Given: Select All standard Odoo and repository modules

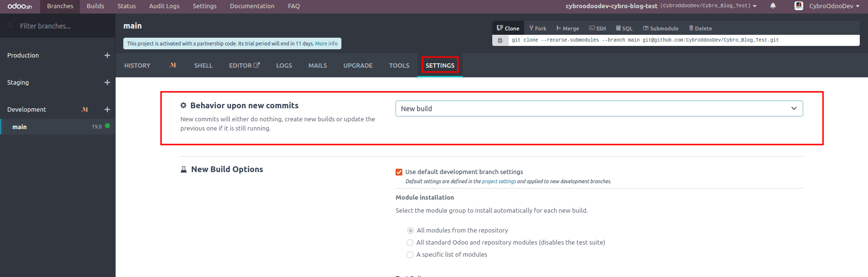Looking at the screenshot, I should [x=410, y=243].
